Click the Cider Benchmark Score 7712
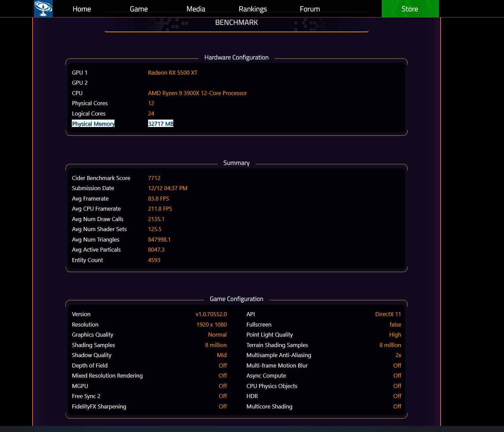 [154, 178]
